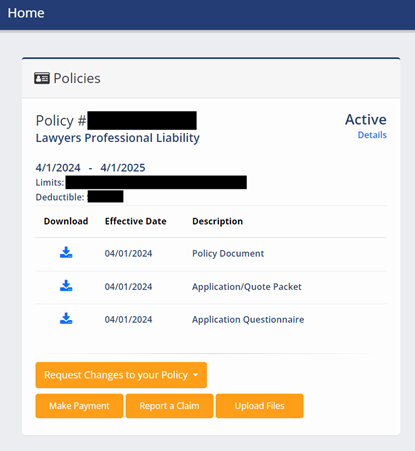
Task: Go to Home in top navigation bar
Action: coord(26,13)
